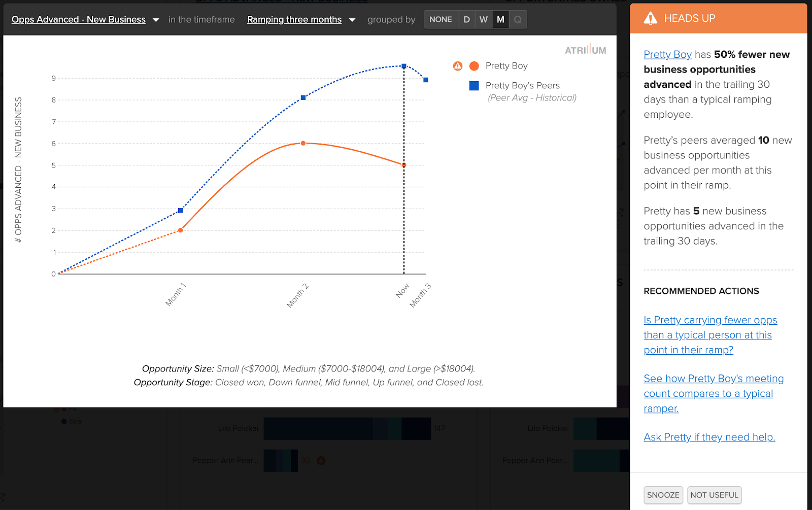Mark the alert as NOT USEFUL

tap(714, 495)
